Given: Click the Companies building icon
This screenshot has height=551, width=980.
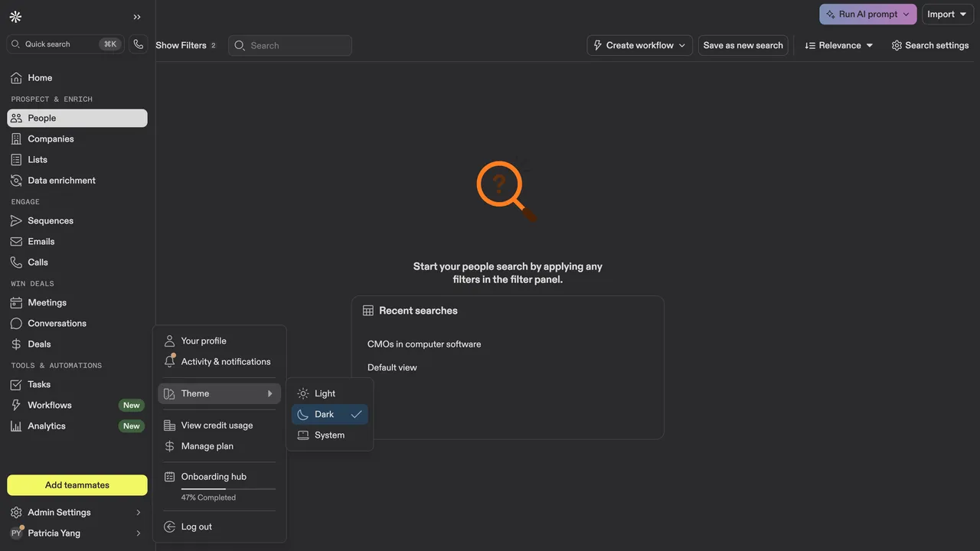Looking at the screenshot, I should [16, 139].
